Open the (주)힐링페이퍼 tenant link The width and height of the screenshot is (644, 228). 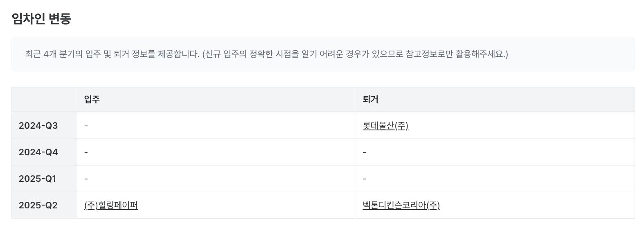[111, 206]
